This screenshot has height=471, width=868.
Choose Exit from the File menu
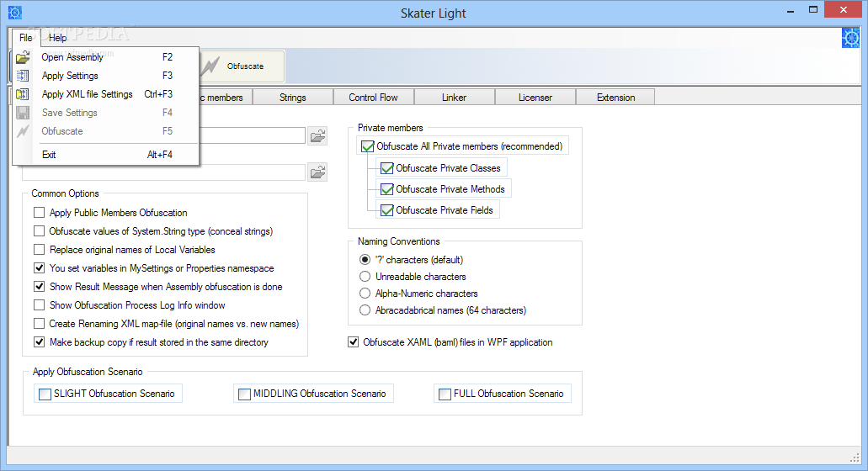point(105,155)
